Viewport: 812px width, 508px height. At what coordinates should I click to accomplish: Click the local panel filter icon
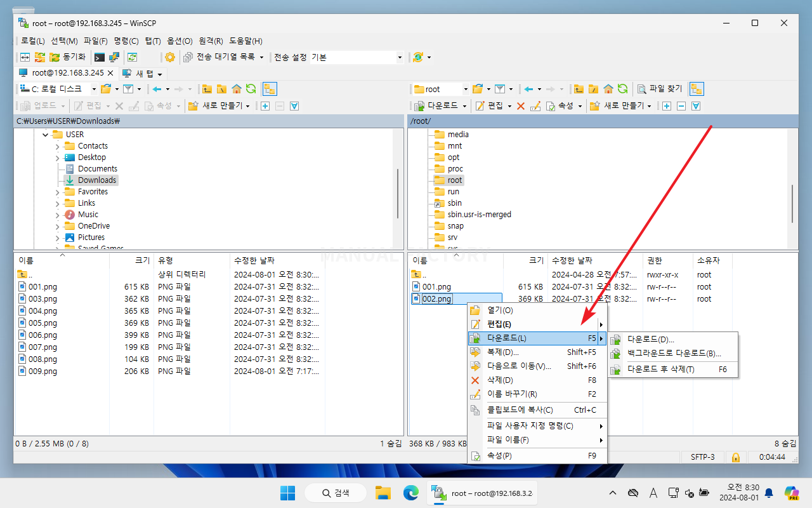tap(128, 89)
